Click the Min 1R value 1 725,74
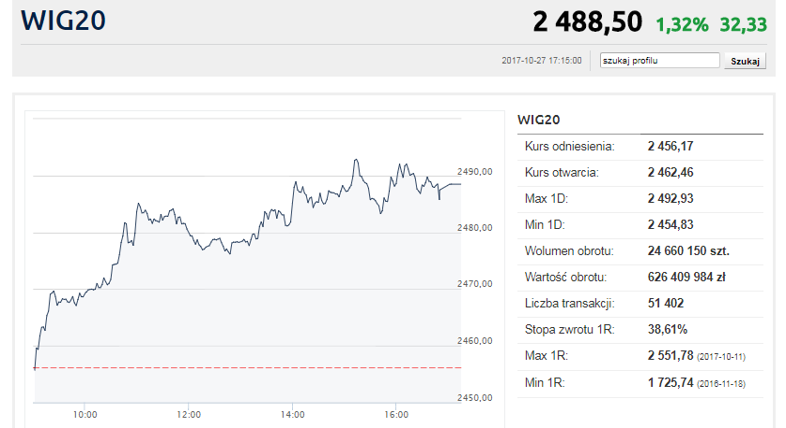The width and height of the screenshot is (786, 428). click(670, 382)
